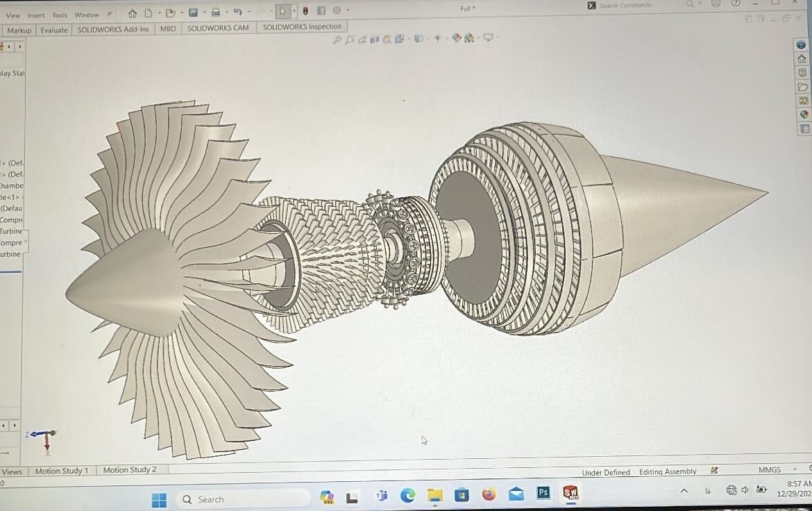This screenshot has width=812, height=511.
Task: Switch to the Motion Study 1 tab
Action: [x=62, y=470]
